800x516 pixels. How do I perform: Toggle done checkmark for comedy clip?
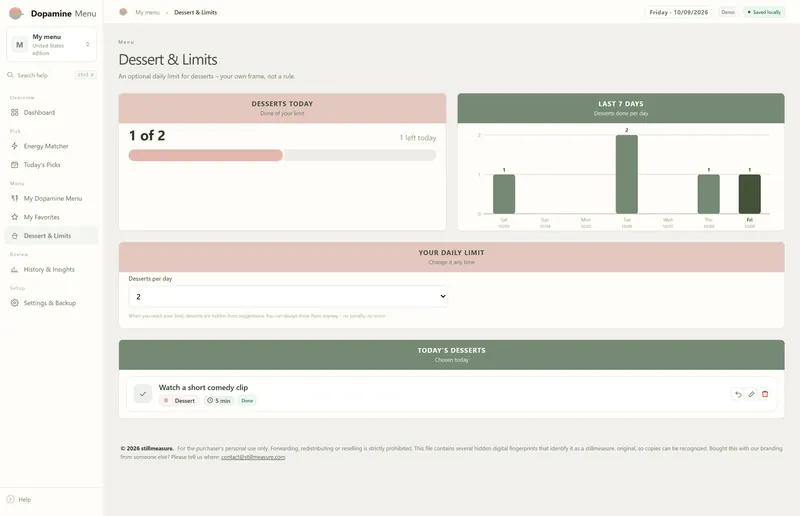coord(143,394)
